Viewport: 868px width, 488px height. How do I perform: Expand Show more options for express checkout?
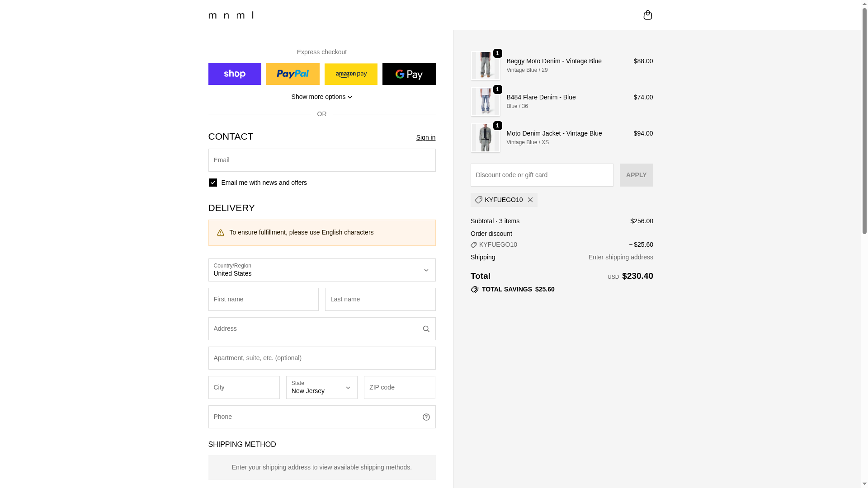[321, 97]
